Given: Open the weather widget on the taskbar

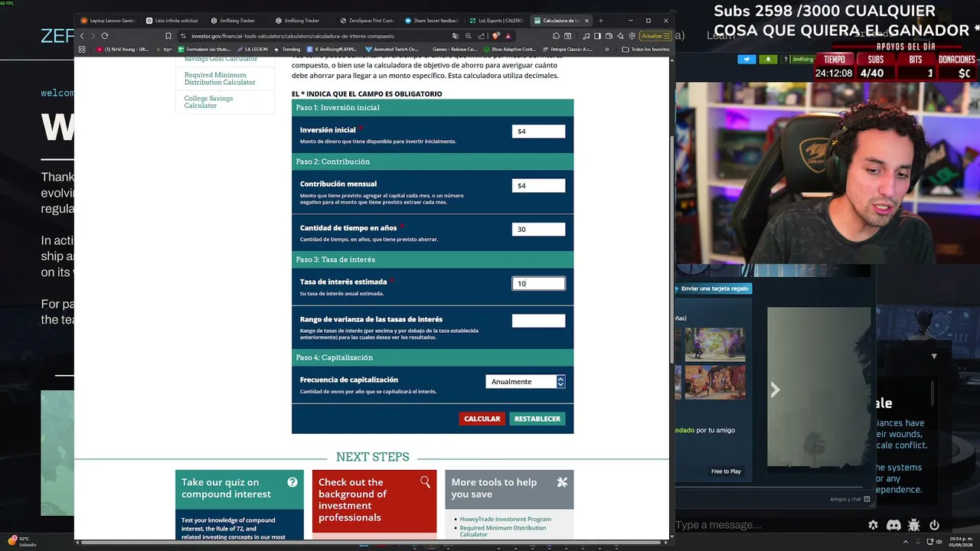Looking at the screenshot, I should point(21,541).
